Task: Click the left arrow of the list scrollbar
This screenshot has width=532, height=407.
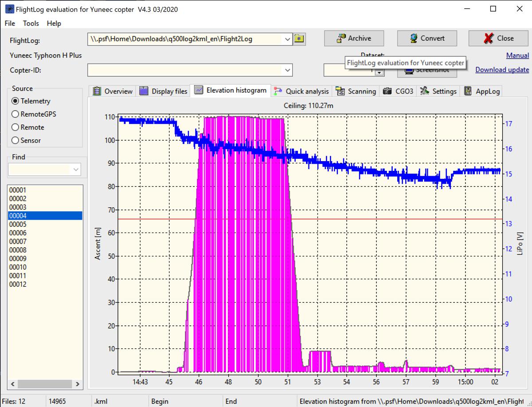Action: [12, 384]
